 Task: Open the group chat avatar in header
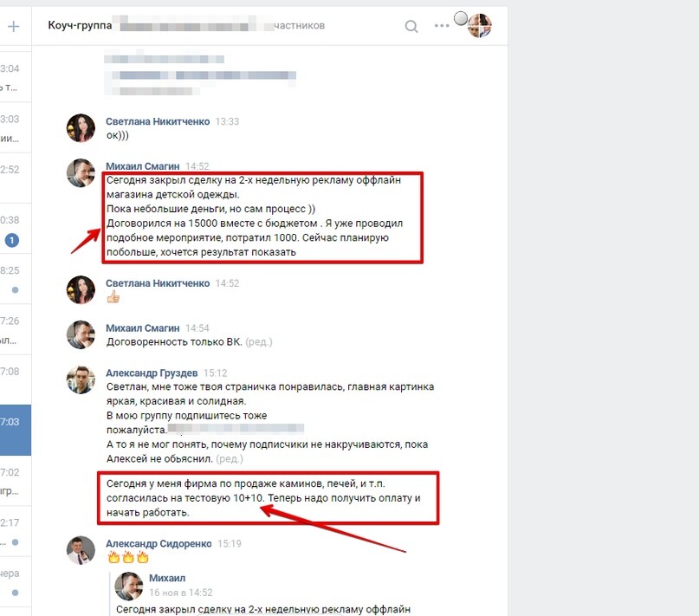pos(479,25)
